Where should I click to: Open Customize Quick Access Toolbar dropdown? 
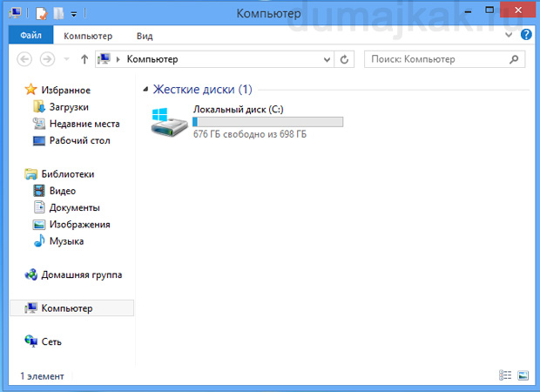[74, 14]
